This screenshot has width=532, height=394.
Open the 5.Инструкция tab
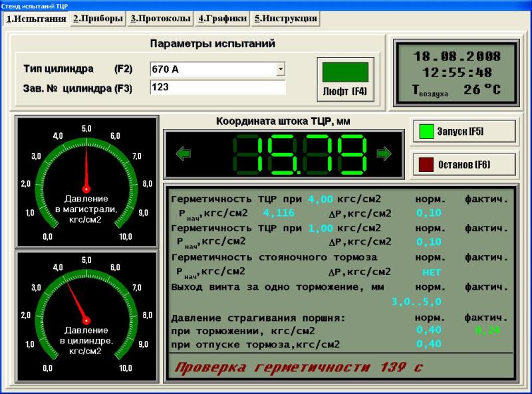pyautogui.click(x=285, y=19)
